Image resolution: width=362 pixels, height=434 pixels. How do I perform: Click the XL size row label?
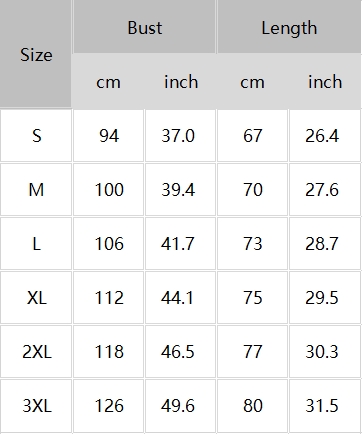click(36, 298)
